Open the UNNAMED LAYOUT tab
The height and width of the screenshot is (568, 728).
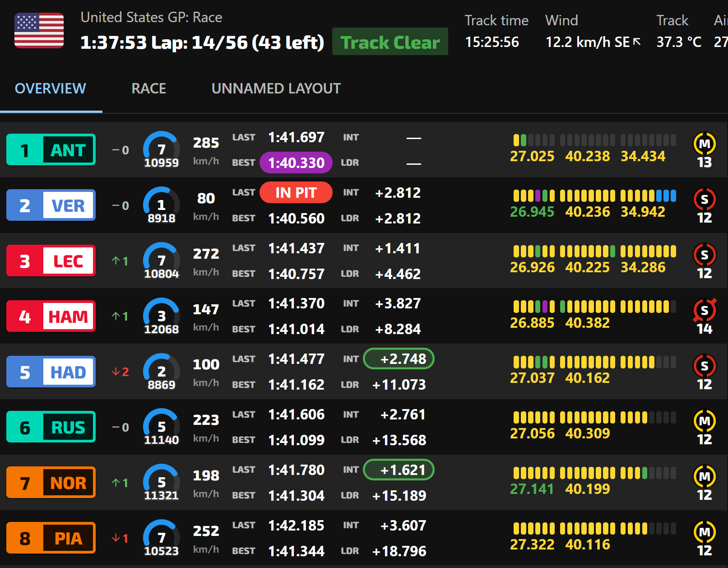tap(276, 88)
